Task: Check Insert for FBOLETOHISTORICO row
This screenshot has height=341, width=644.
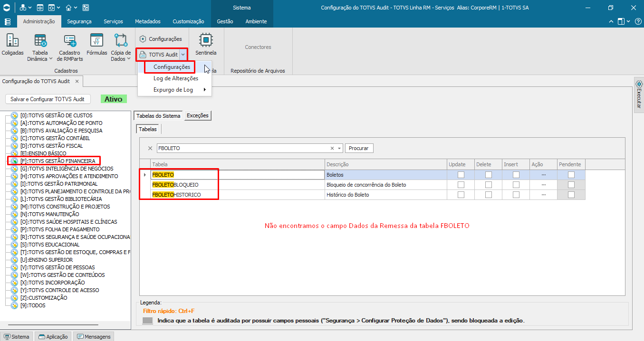Action: (x=516, y=195)
